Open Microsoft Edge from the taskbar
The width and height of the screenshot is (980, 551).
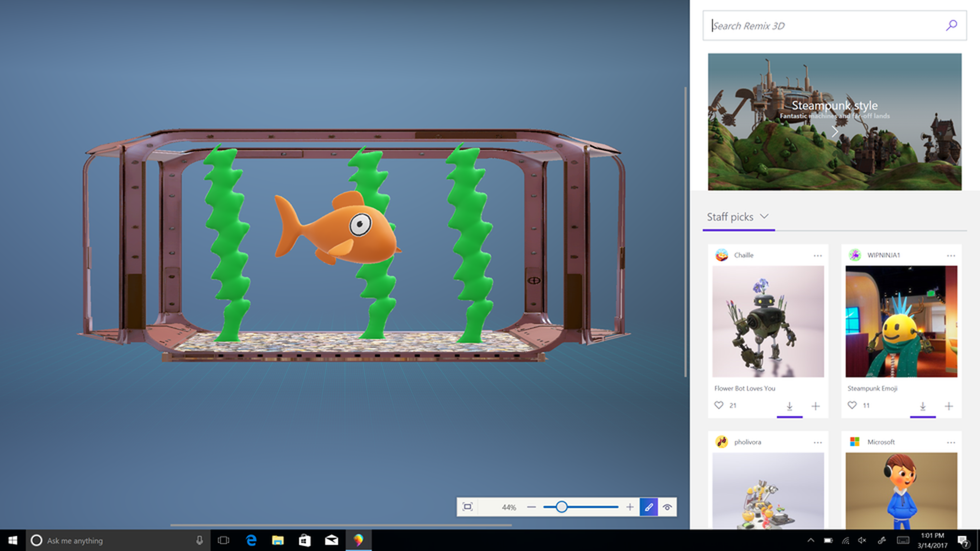pyautogui.click(x=251, y=540)
